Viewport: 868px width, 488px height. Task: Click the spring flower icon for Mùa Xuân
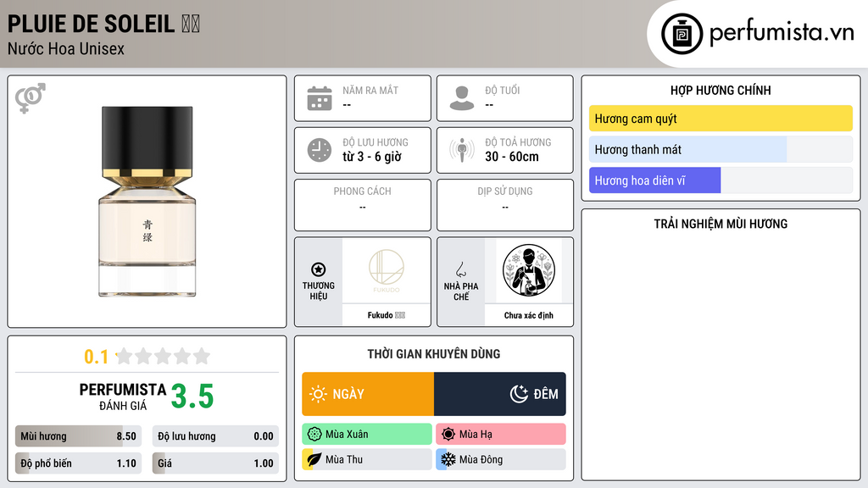pos(314,435)
